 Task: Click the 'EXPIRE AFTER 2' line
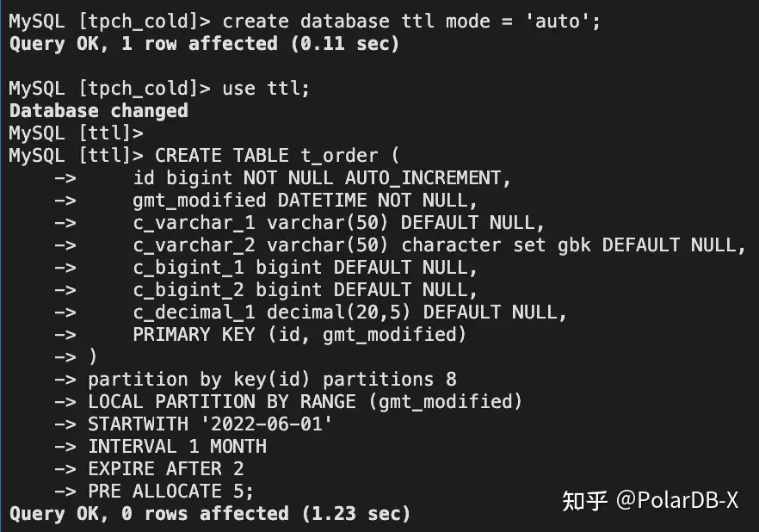click(x=166, y=469)
